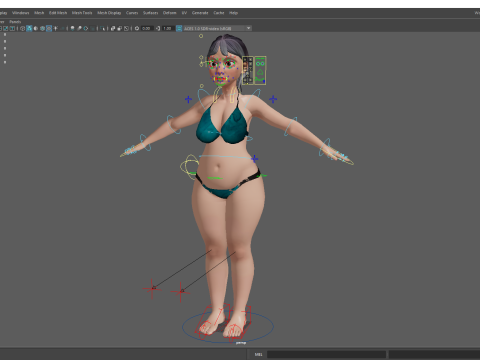
Task: Select light-blue waist curve control
Action: pos(226,156)
